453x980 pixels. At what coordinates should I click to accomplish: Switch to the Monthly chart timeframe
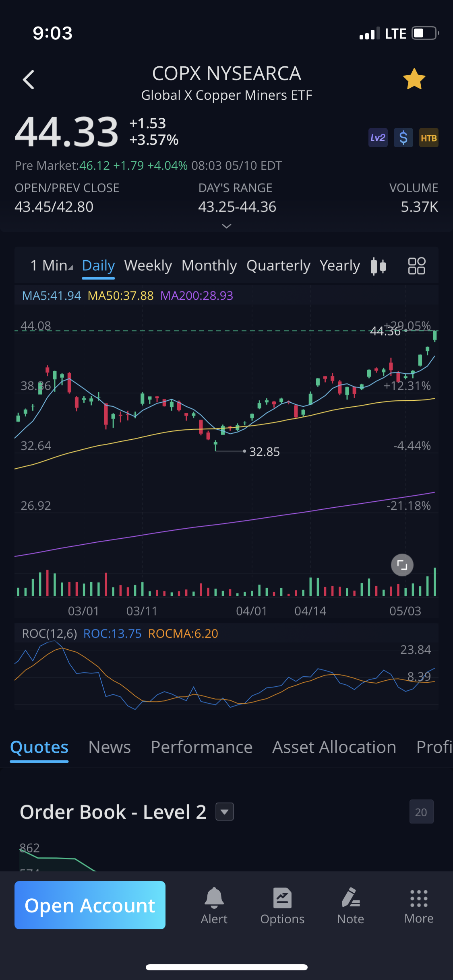(x=209, y=266)
